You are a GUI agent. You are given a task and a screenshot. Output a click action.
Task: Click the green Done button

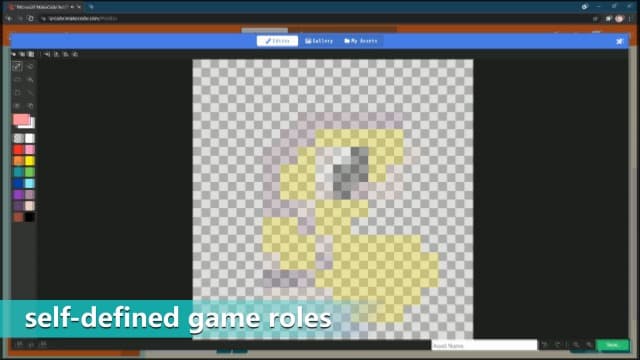[x=612, y=345]
